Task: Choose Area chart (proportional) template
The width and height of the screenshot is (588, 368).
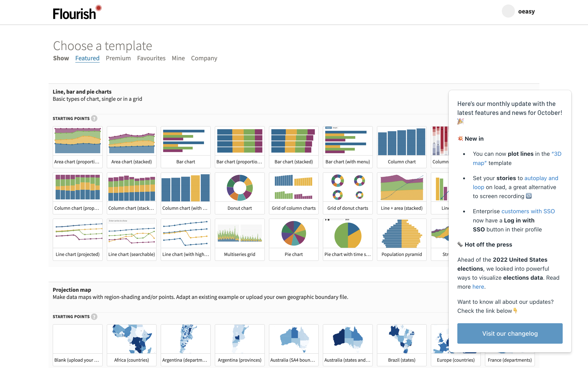Action: click(x=78, y=147)
